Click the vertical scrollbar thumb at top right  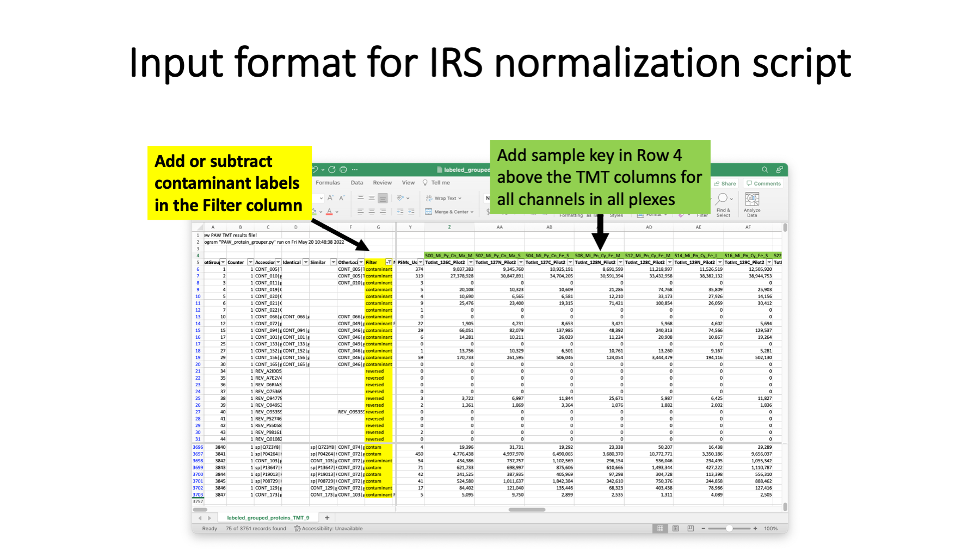[x=785, y=228]
